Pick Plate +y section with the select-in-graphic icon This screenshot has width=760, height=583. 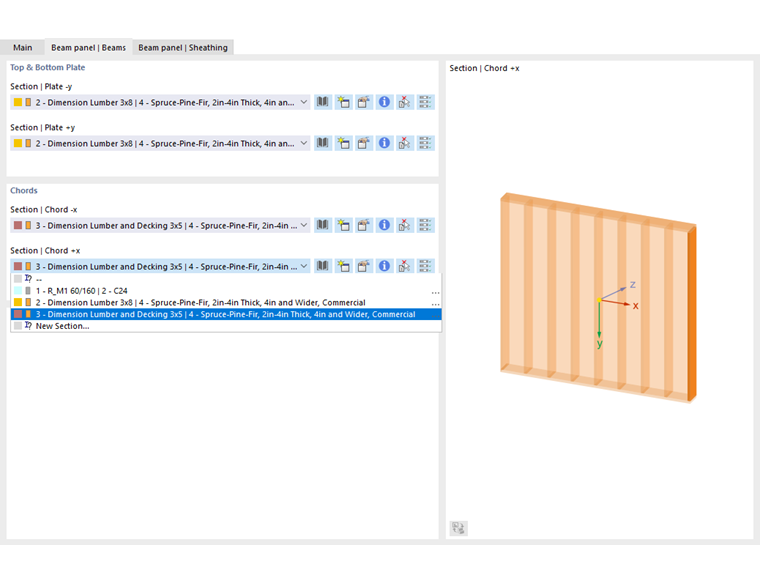pos(404,143)
